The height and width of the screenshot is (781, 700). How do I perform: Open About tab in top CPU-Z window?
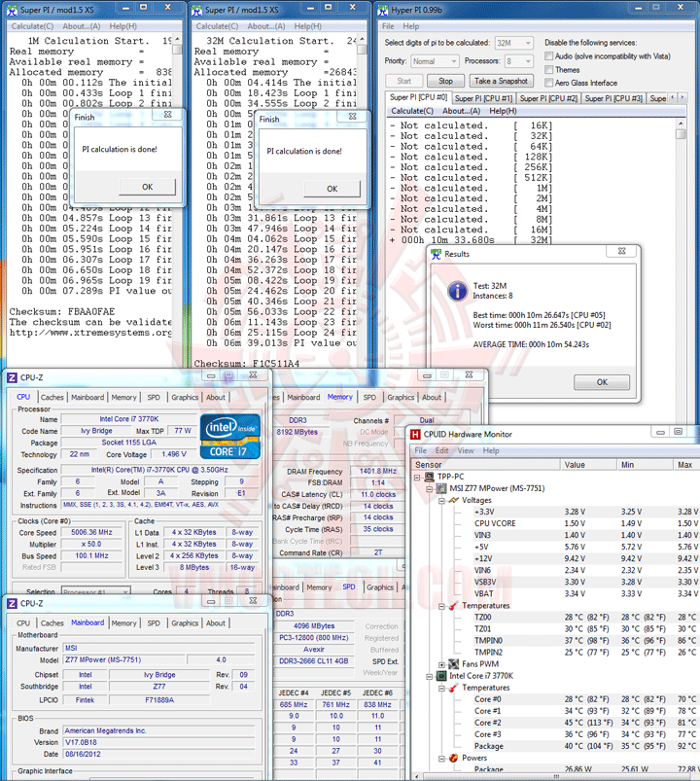[216, 397]
